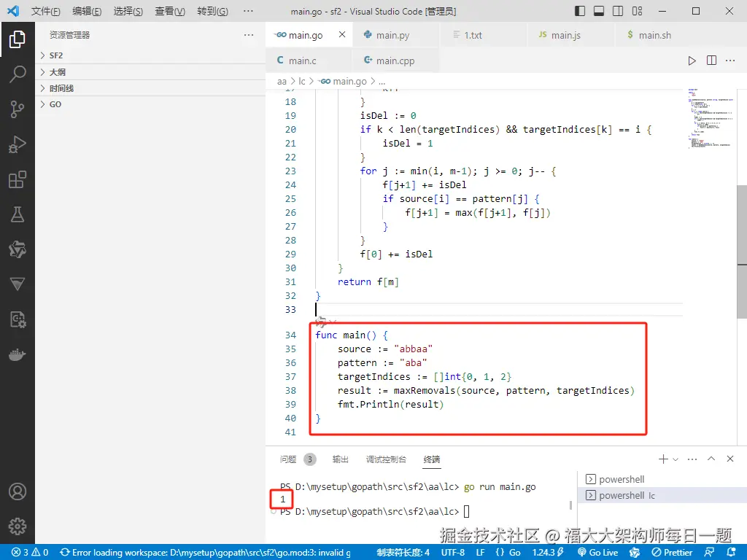
Task: Close the terminal panel
Action: (729, 459)
